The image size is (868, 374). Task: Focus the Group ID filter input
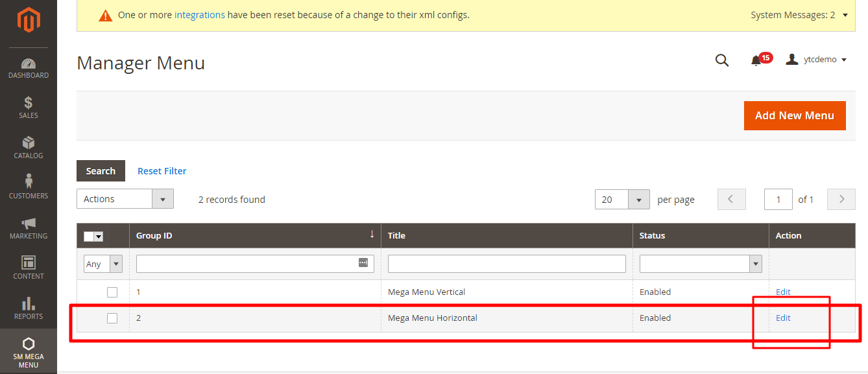coord(255,264)
